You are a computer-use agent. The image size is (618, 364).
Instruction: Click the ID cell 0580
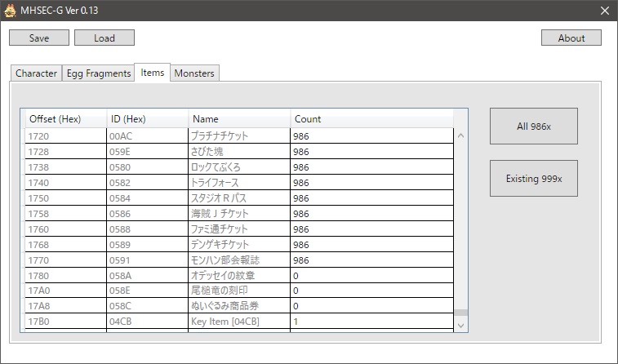[148, 167]
